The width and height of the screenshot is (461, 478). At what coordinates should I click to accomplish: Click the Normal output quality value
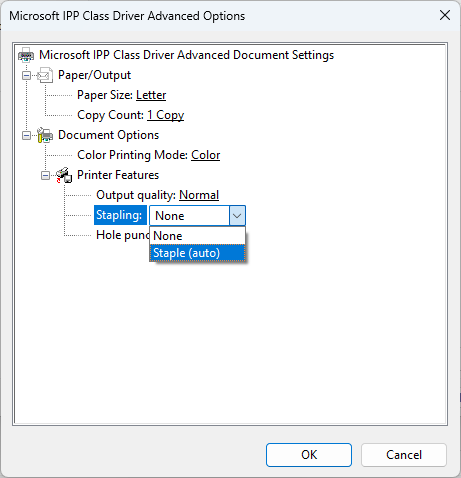point(199,195)
